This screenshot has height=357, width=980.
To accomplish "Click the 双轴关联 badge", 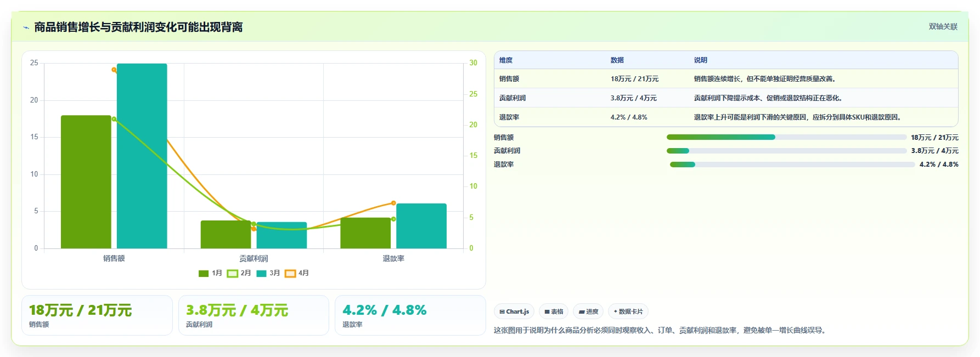I will (943, 26).
